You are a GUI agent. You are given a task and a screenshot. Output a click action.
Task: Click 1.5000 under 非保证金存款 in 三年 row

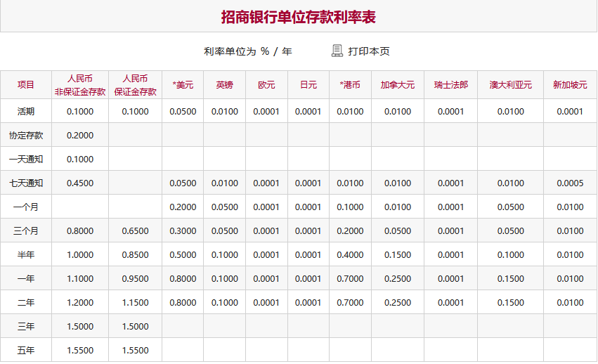(80, 327)
